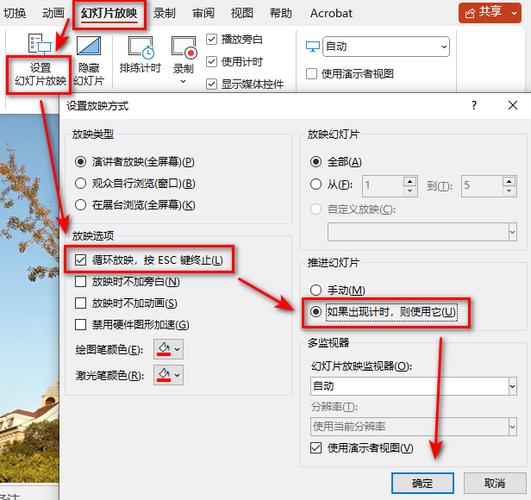The width and height of the screenshot is (531, 500).
Task: Toggle 使用演示者视图(V) checkbox in dialog
Action: coord(316,448)
